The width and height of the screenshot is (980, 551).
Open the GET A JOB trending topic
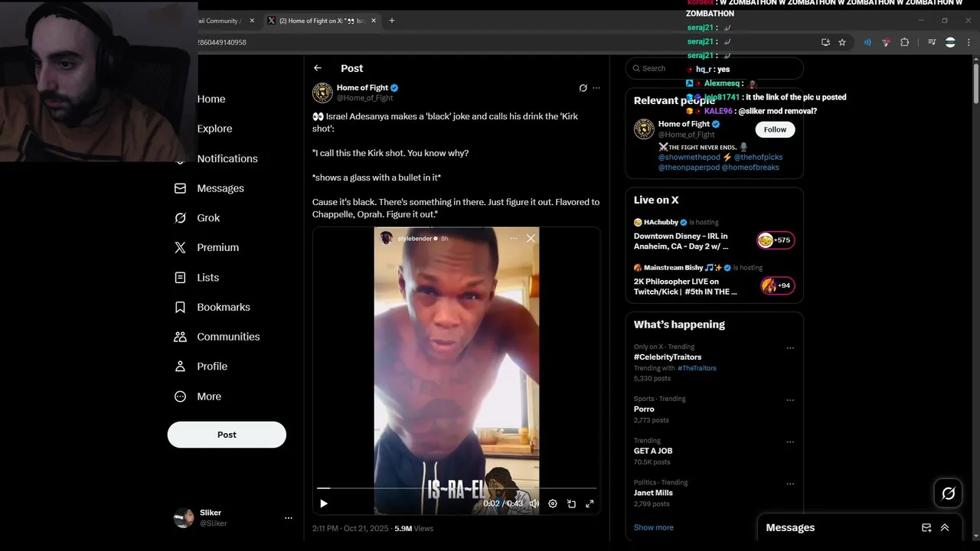[653, 452]
